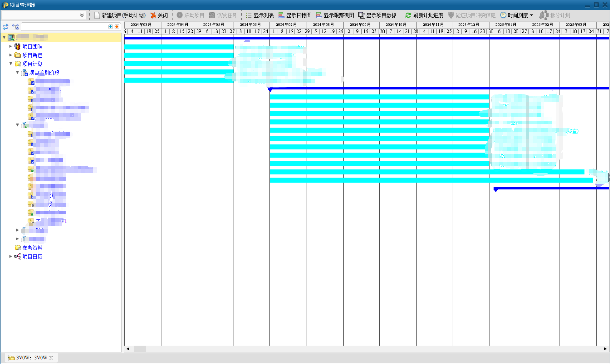Click the search down-arrow button in tree filter

pyautogui.click(x=110, y=26)
